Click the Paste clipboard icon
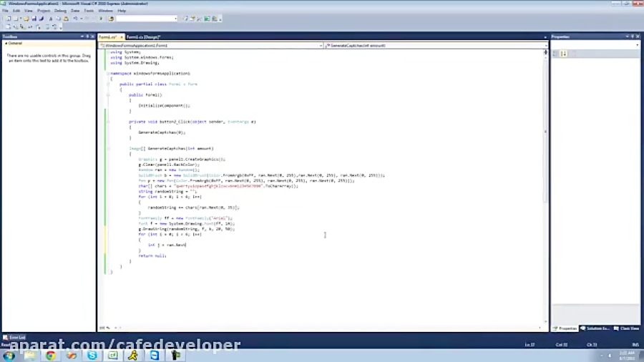Viewport: 644px width, 362px height. coord(66,19)
